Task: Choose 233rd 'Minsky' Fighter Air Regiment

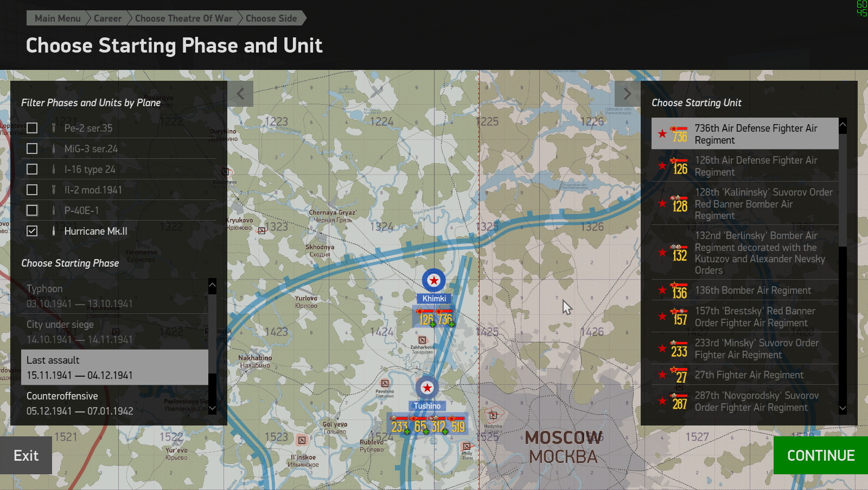Action: coord(745,349)
